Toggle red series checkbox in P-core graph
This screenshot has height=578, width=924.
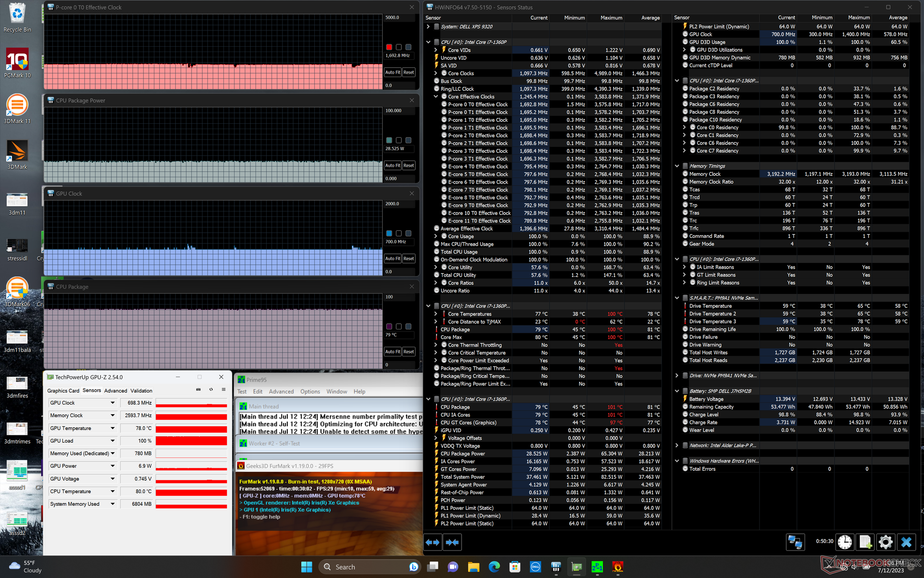click(389, 47)
